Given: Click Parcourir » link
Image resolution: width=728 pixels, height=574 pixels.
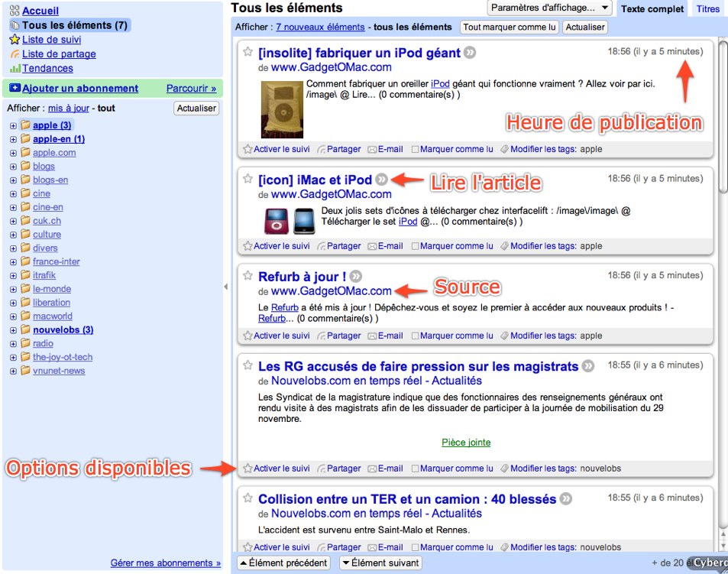Looking at the screenshot, I should pos(191,88).
